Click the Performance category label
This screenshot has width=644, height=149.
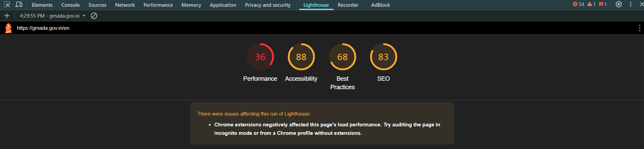(x=260, y=79)
